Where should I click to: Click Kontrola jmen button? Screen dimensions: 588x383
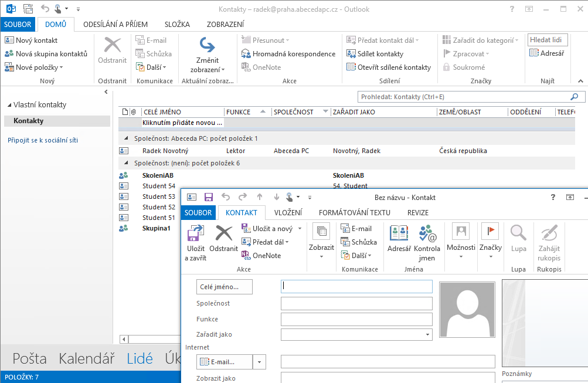427,243
